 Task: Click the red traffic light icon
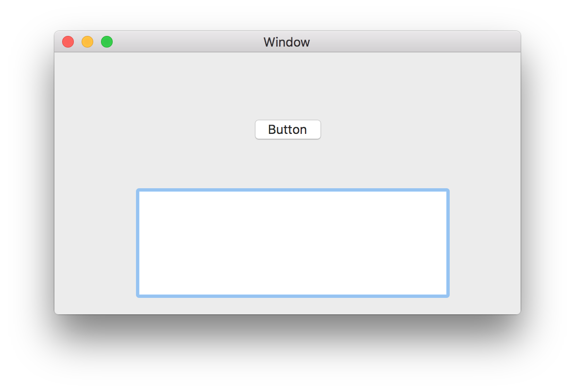coord(68,42)
